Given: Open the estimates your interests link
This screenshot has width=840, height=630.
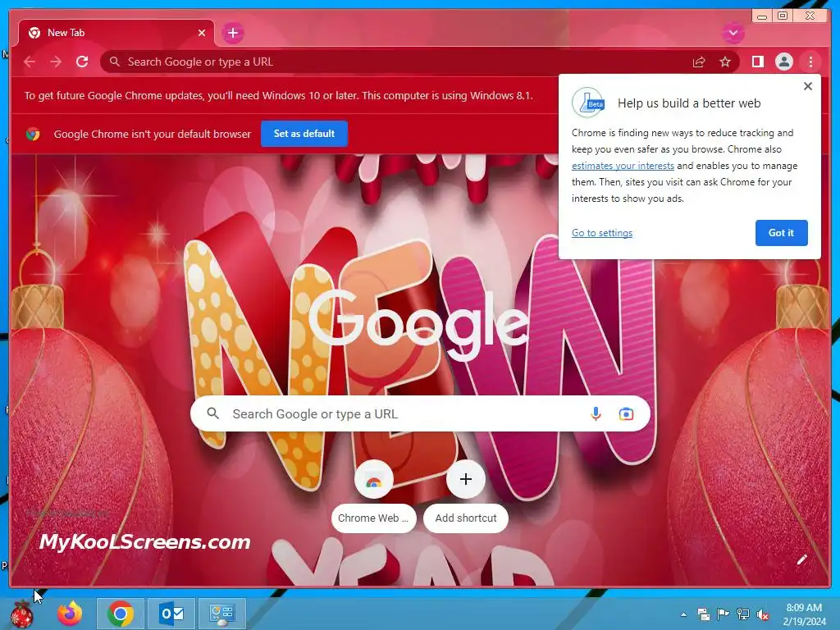Looking at the screenshot, I should [623, 166].
